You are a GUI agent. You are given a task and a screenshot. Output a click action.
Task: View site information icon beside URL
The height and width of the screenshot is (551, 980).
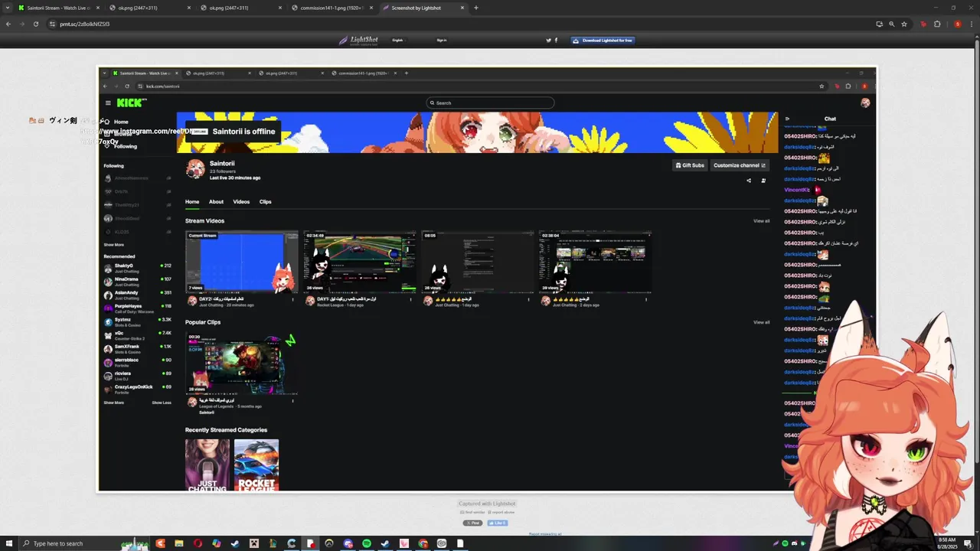(52, 24)
